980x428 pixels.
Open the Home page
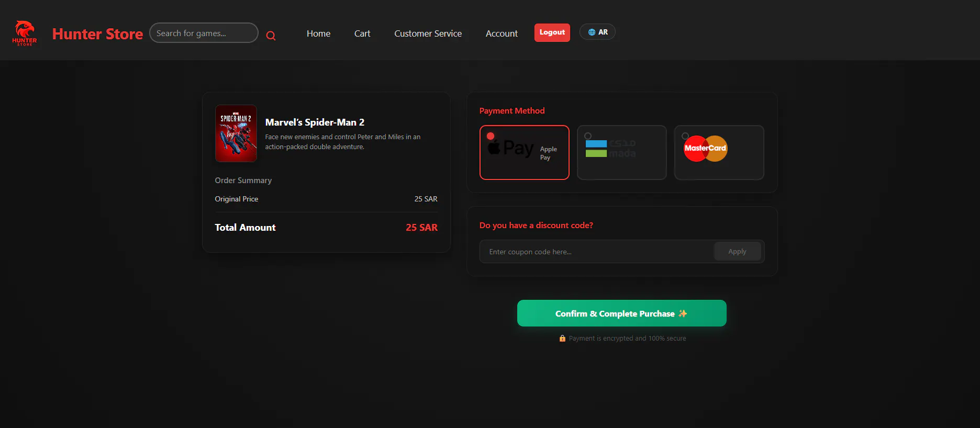click(x=318, y=33)
